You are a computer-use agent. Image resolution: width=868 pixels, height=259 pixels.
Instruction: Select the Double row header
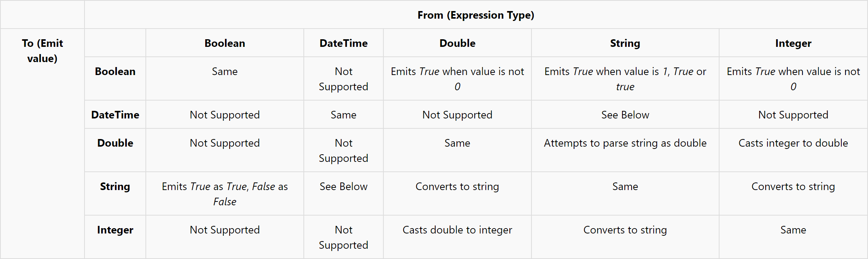[115, 143]
